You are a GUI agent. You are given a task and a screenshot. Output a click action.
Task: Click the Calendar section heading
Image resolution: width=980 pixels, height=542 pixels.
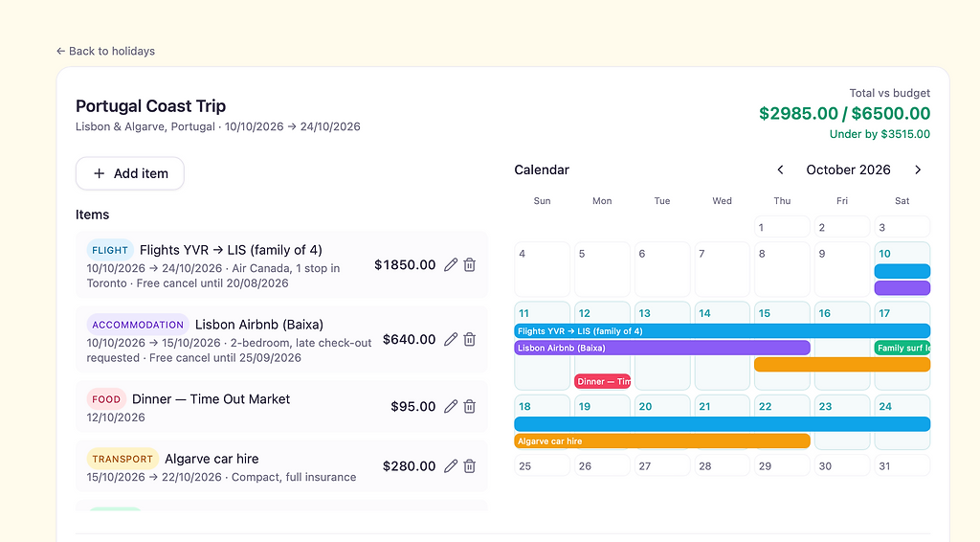pos(542,170)
